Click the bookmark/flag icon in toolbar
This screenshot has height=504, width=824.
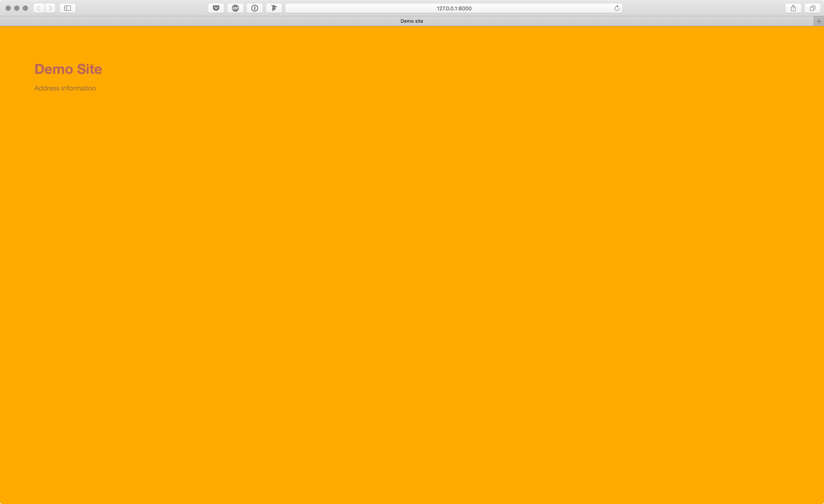click(274, 8)
